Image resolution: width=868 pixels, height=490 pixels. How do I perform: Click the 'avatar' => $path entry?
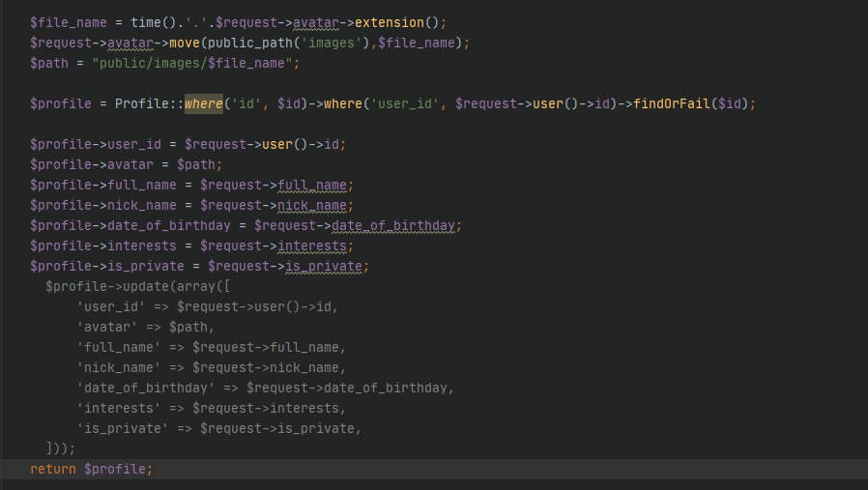click(x=145, y=328)
